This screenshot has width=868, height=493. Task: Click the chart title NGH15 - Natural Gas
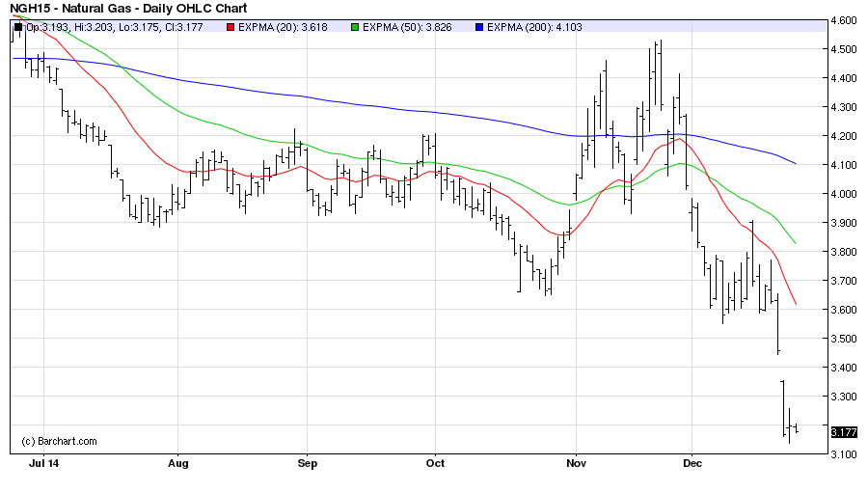pos(128,9)
